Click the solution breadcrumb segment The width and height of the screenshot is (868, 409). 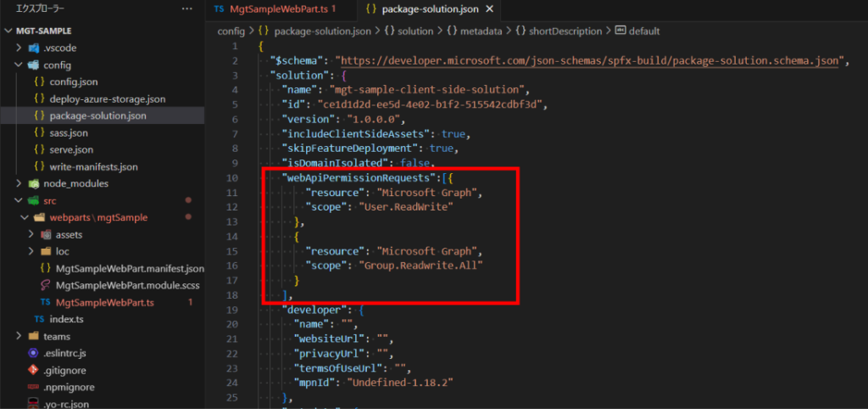(409, 31)
